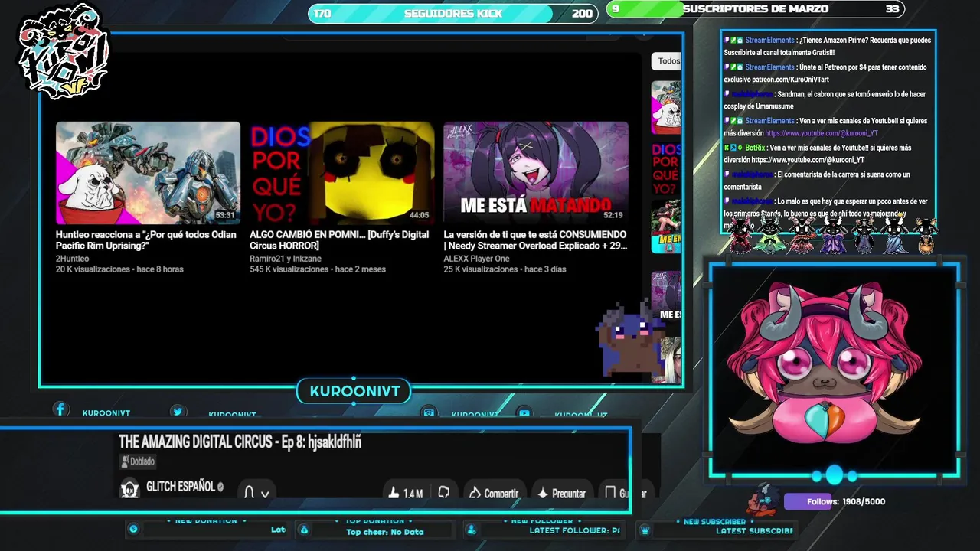Image resolution: width=980 pixels, height=551 pixels.
Task: Click KUROONIVT label beside Facebook icon
Action: click(106, 413)
